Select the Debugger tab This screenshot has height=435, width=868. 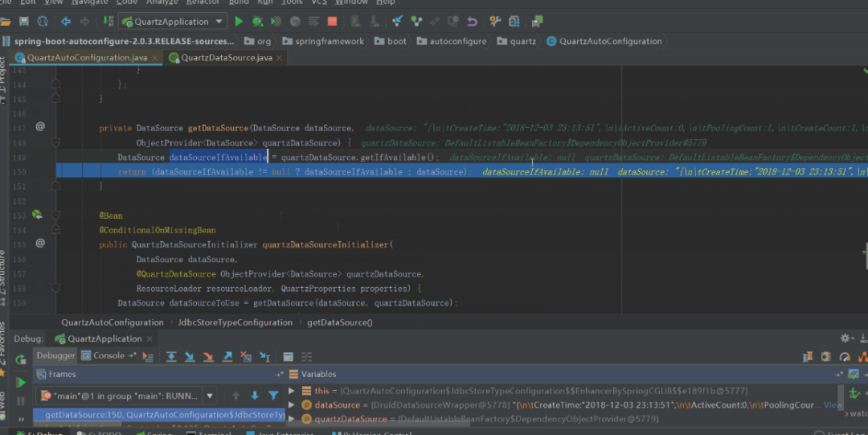tap(55, 355)
